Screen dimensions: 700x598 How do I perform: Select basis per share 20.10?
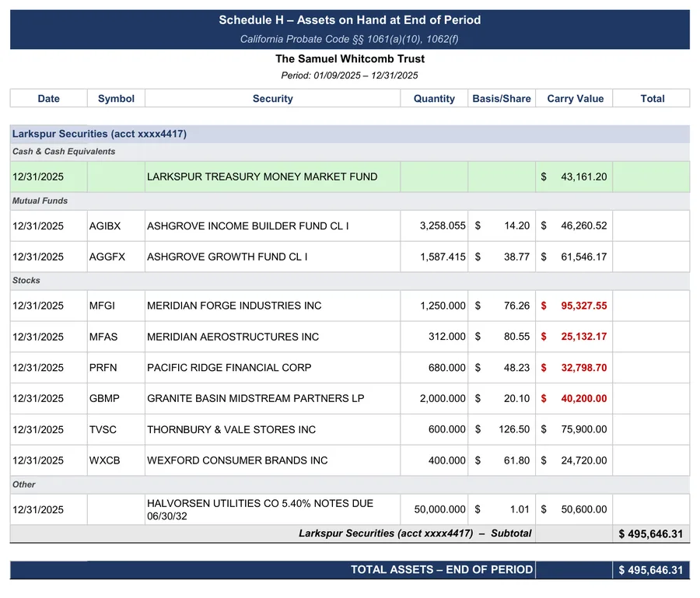(x=516, y=398)
